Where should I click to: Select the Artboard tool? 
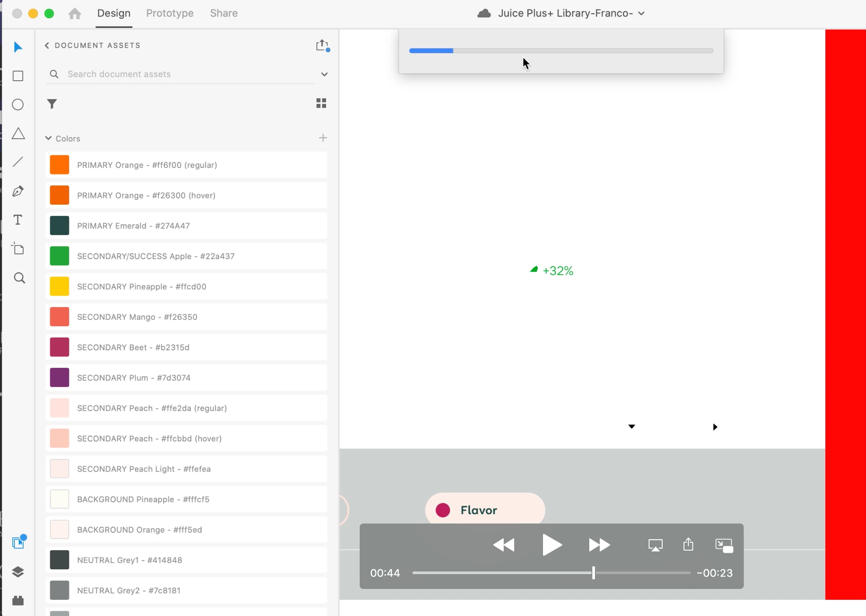click(x=18, y=249)
